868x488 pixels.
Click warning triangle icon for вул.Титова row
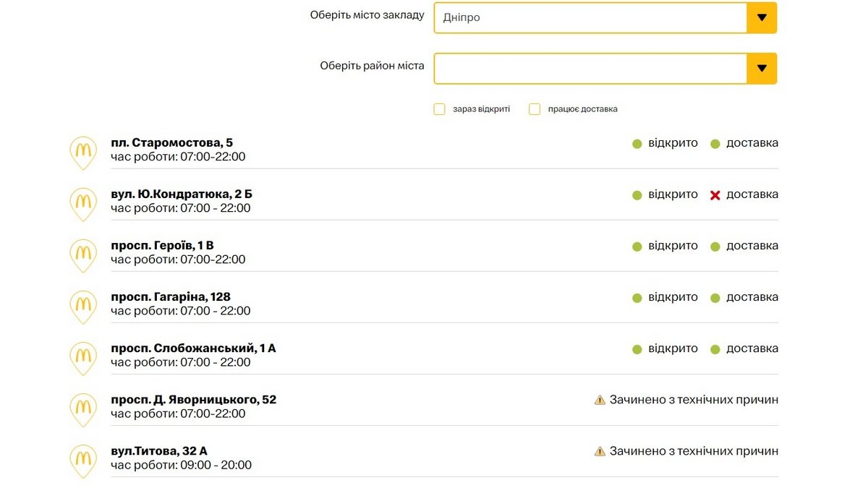pyautogui.click(x=600, y=451)
